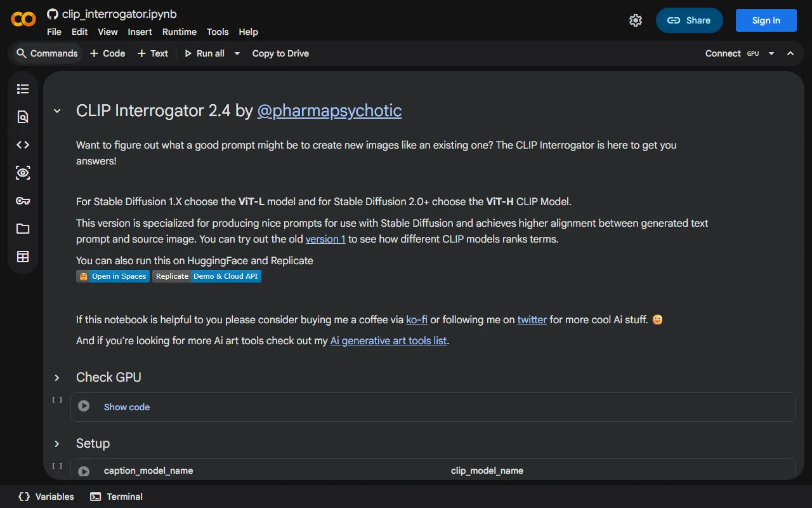Viewport: 812px width, 508px height.
Task: Open the Run all dropdown arrow
Action: (237, 53)
